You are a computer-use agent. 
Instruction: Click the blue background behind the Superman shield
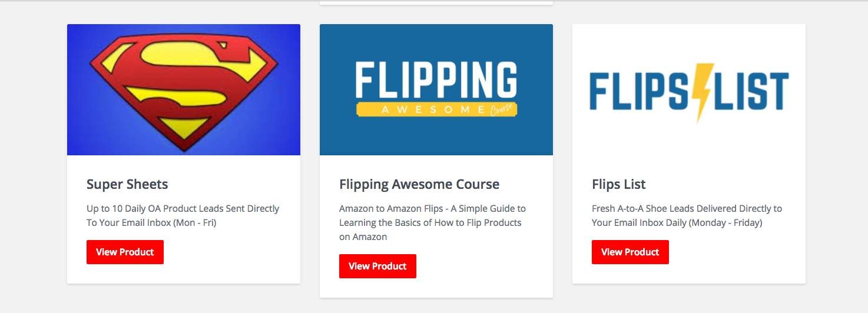[x=82, y=135]
